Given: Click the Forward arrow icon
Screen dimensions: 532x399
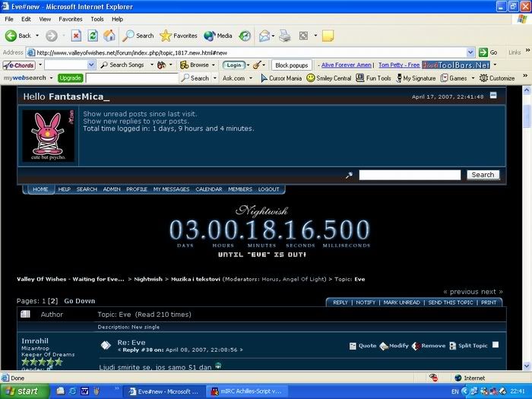Looking at the screenshot, I should click(x=52, y=36).
